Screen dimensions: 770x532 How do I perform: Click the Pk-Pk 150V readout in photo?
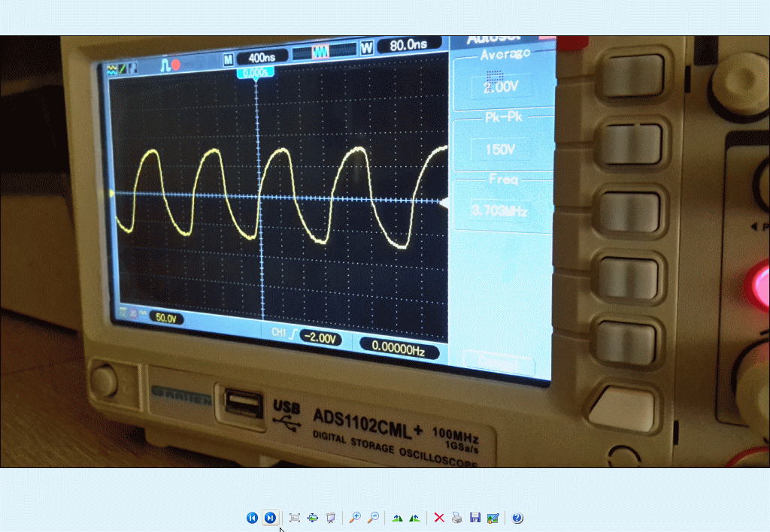(x=500, y=149)
